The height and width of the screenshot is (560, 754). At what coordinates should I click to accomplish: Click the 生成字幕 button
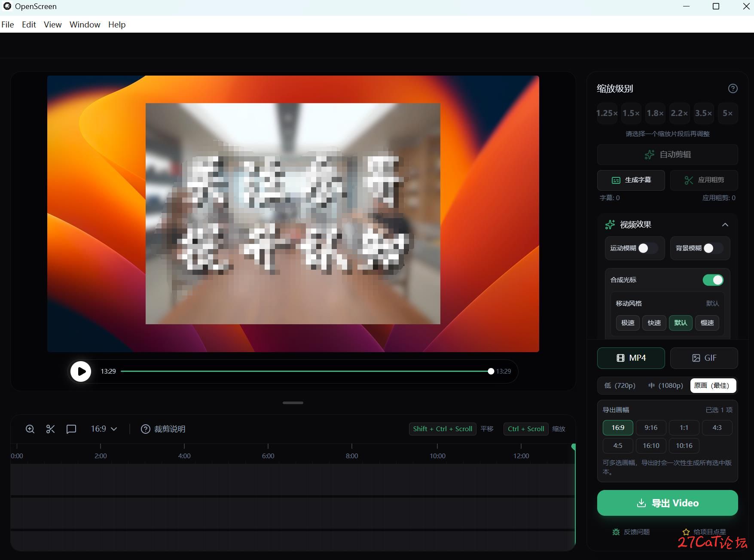pyautogui.click(x=631, y=180)
